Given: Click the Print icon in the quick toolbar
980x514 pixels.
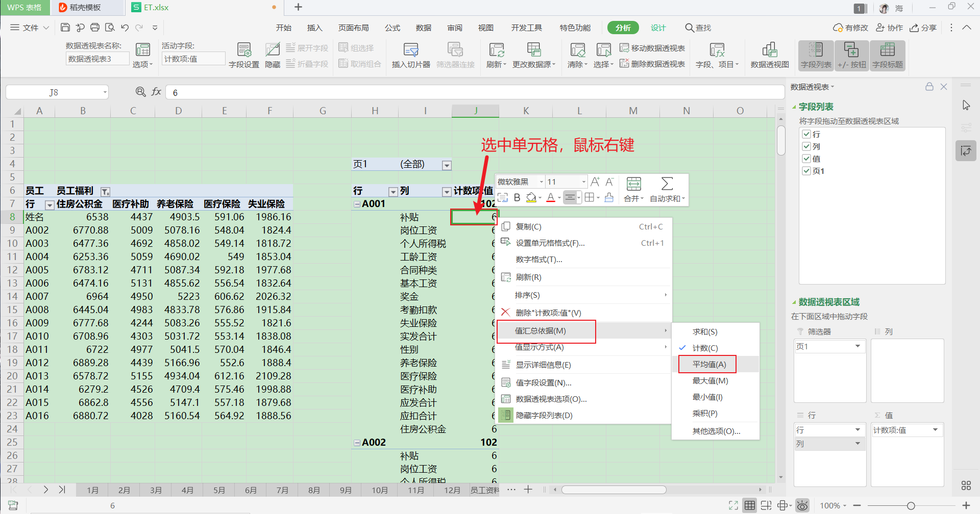Looking at the screenshot, I should [95, 28].
